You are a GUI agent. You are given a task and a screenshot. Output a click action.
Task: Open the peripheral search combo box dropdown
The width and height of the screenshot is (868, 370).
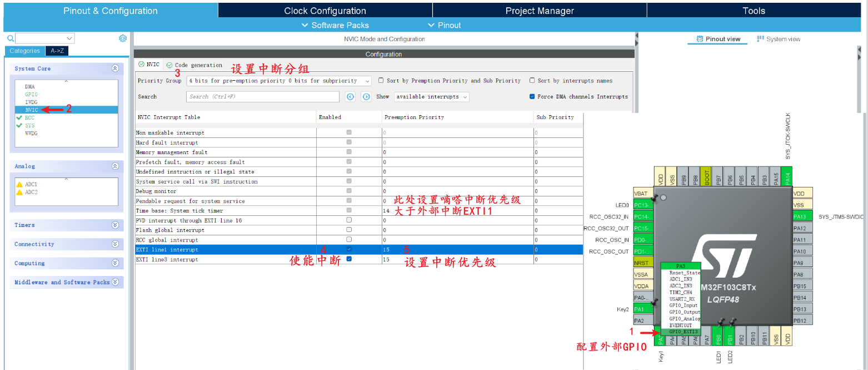[69, 38]
